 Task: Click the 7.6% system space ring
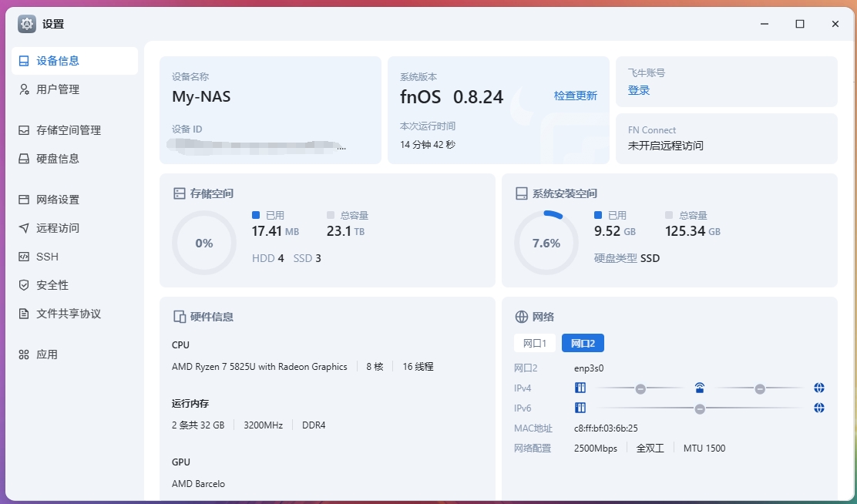(x=546, y=243)
